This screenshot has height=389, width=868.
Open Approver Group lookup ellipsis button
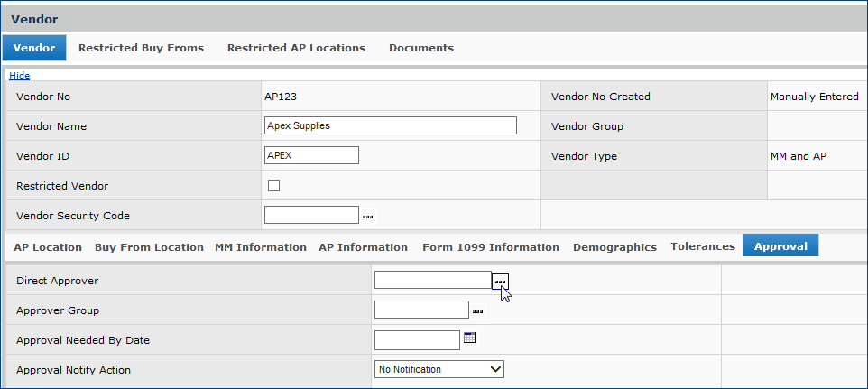click(478, 311)
